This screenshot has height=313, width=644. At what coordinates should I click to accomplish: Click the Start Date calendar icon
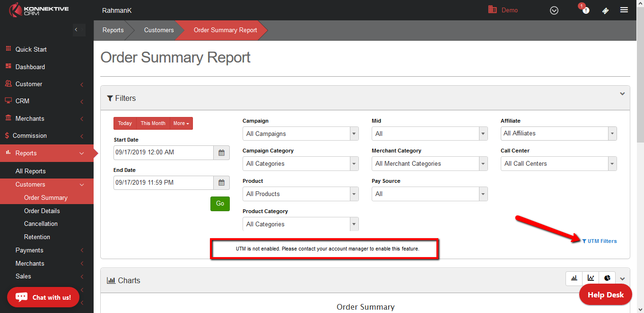[x=221, y=152]
